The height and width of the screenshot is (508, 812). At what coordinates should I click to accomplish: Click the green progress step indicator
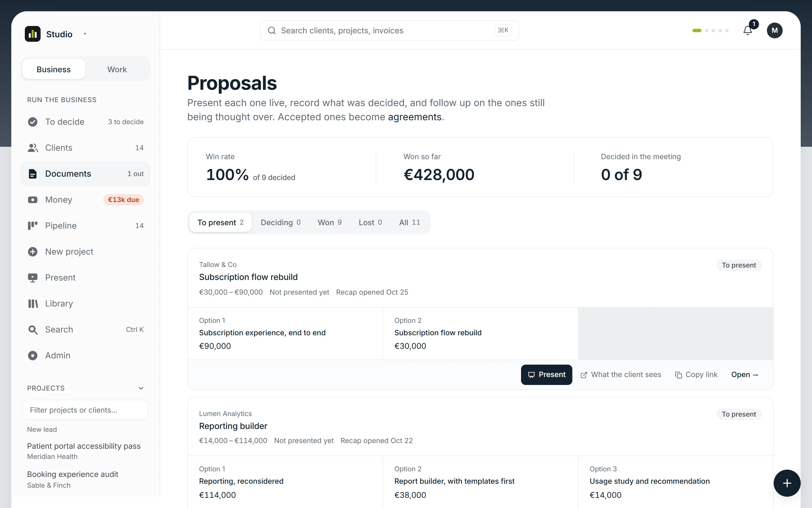[x=697, y=30]
